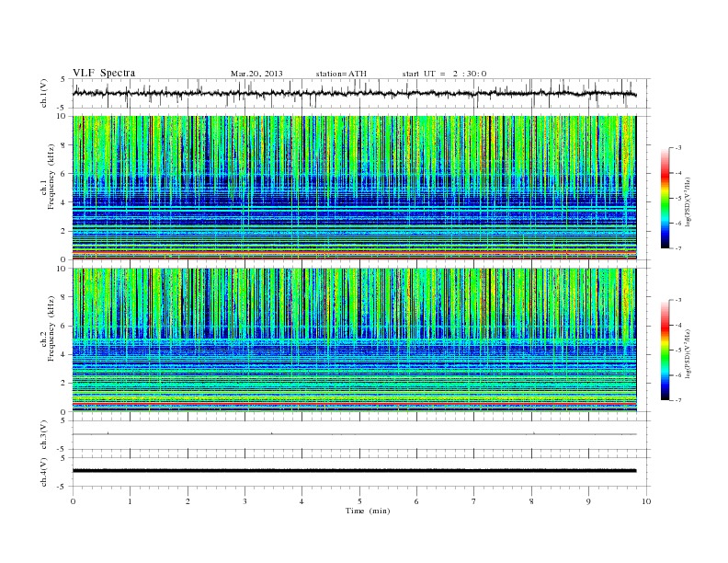The width and height of the screenshot is (728, 563).
Task: Select the ch.2 "Frequency (kHz)" axis label
Action: click(x=51, y=329)
